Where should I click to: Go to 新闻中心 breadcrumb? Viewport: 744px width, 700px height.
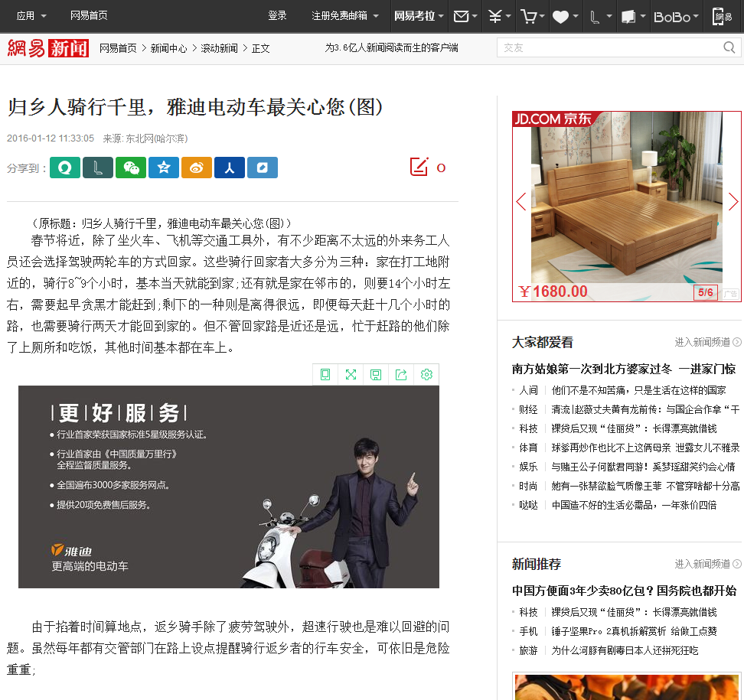(168, 48)
